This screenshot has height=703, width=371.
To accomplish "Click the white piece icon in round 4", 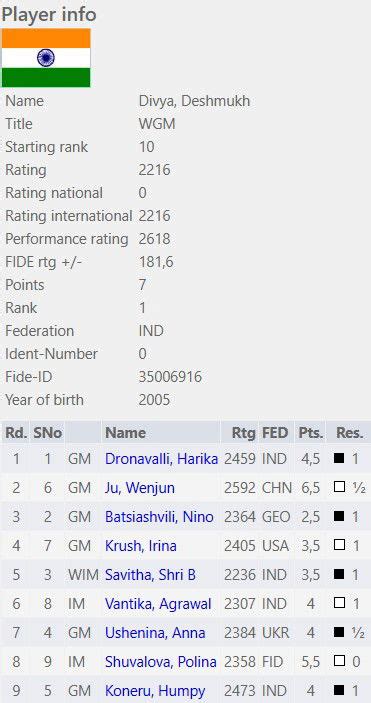I will click(x=339, y=545).
